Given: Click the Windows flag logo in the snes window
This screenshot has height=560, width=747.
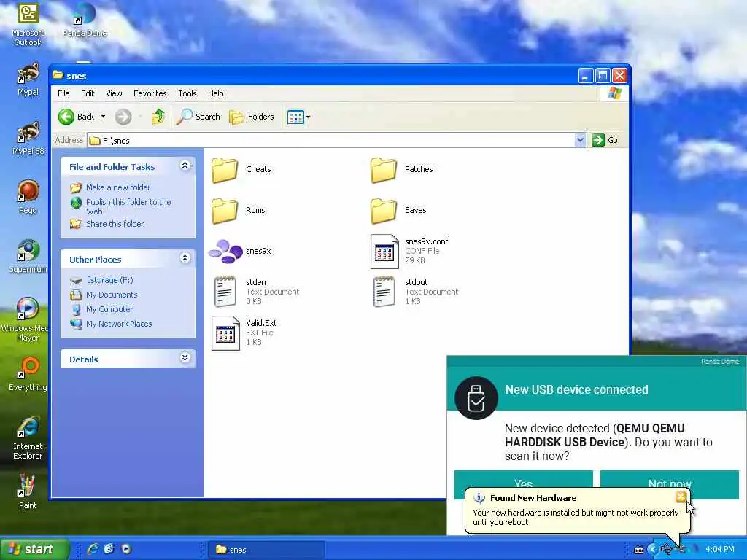Looking at the screenshot, I should click(x=614, y=93).
